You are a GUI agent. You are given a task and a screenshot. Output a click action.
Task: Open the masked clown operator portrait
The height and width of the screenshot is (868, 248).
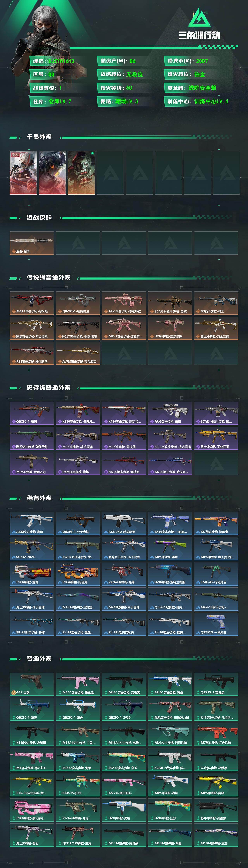point(81,173)
